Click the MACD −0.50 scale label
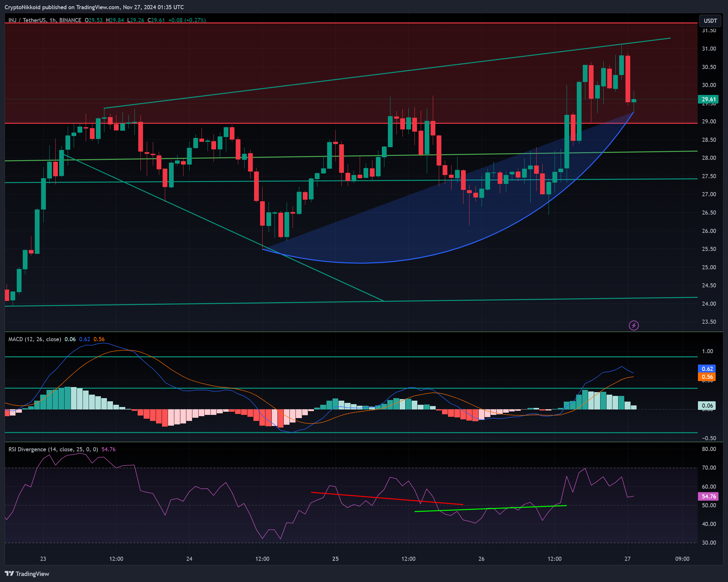Image resolution: width=728 pixels, height=582 pixels. [709, 438]
